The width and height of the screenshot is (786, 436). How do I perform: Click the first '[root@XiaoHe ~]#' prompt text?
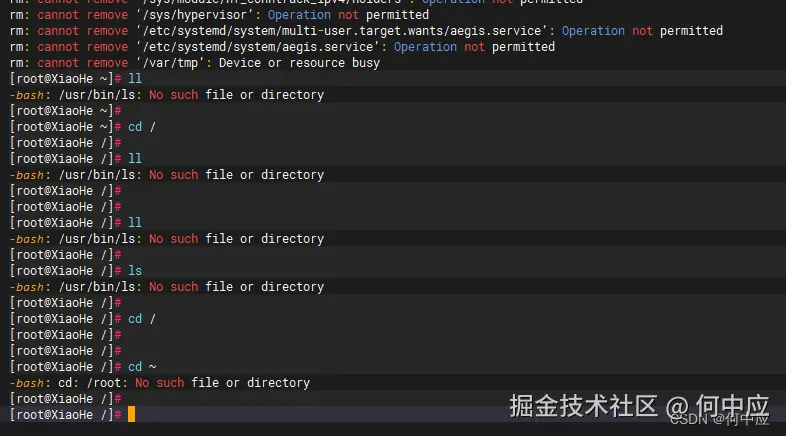[x=65, y=78]
